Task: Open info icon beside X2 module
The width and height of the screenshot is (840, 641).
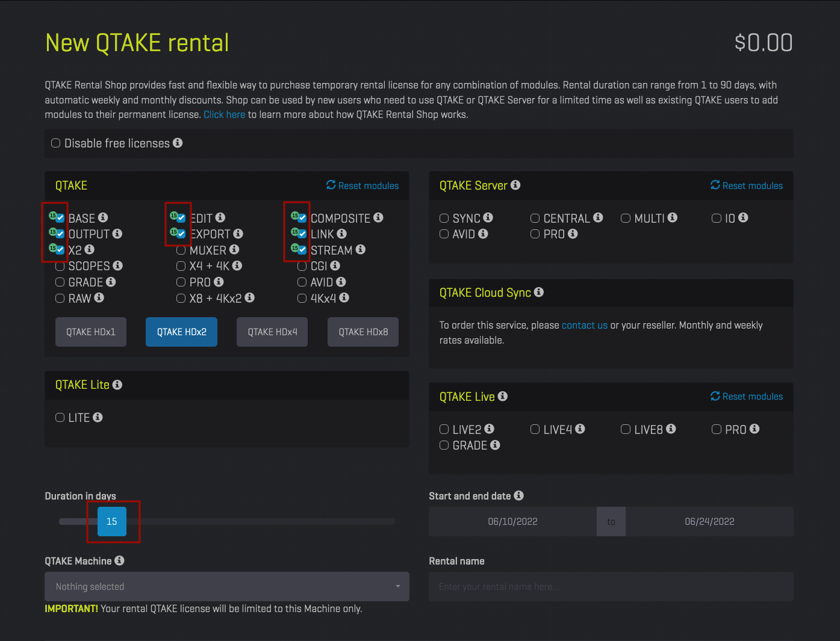Action: pos(90,249)
